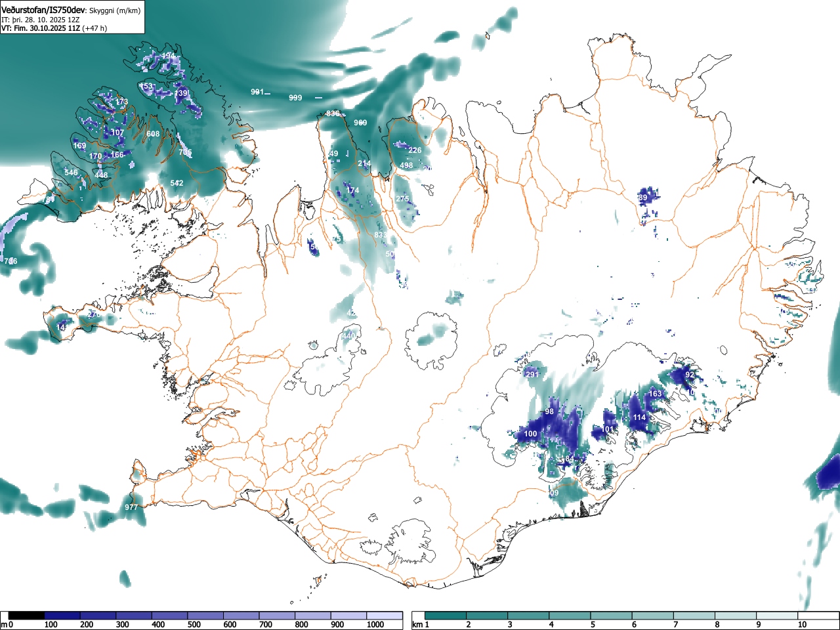Click the black 0–100 m legend swatch
Screen dimensions: 840x630
click(x=27, y=616)
